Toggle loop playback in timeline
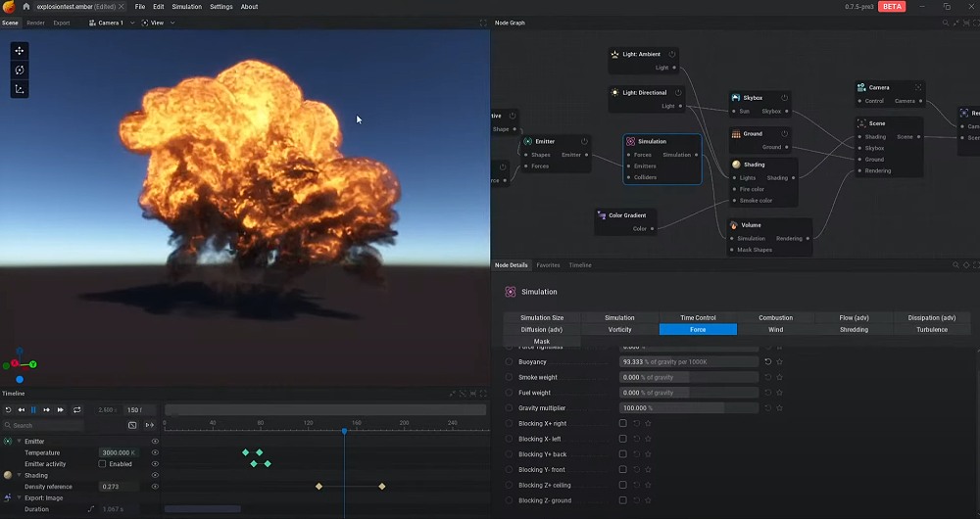The image size is (980, 519). click(76, 409)
